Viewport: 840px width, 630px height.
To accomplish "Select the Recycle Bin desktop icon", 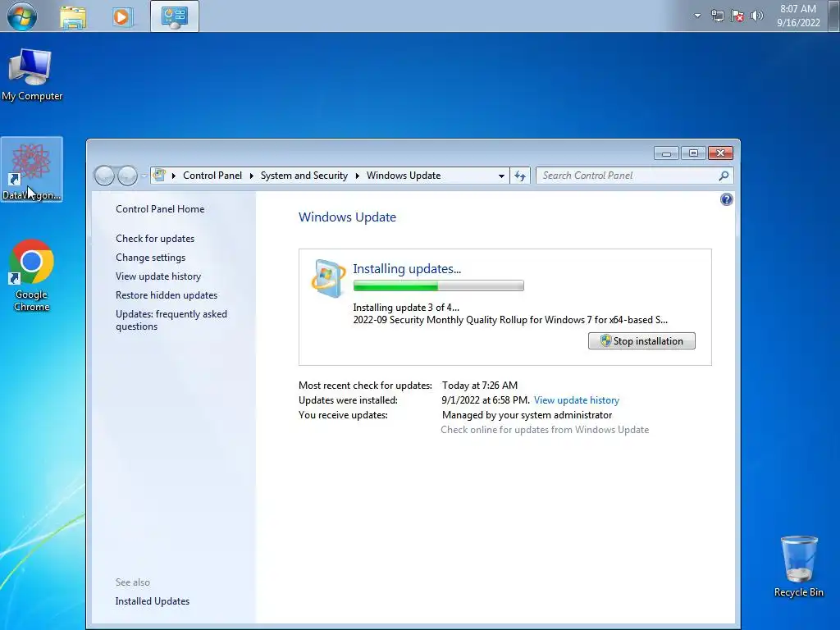I will pyautogui.click(x=799, y=567).
